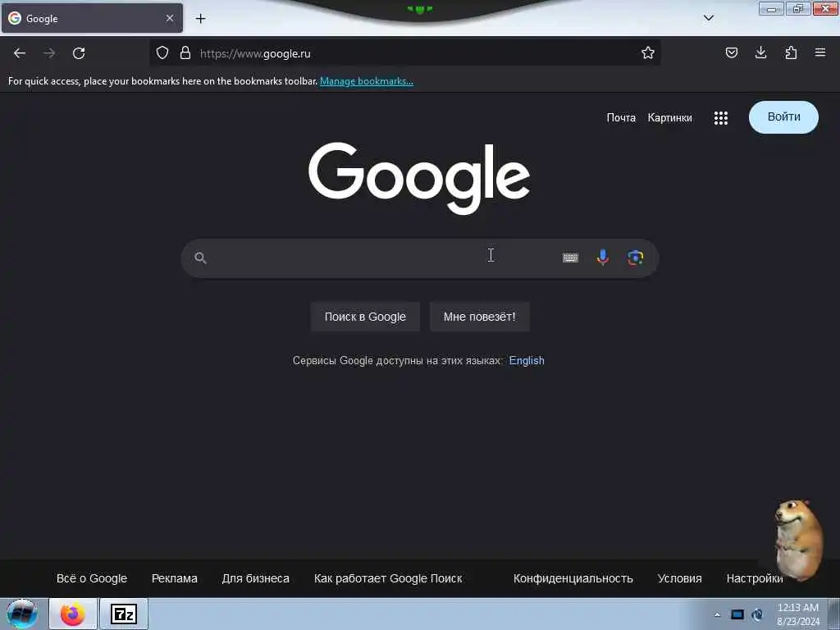The width and height of the screenshot is (840, 630).
Task: Open the taskbar clock and date
Action: pos(797,614)
